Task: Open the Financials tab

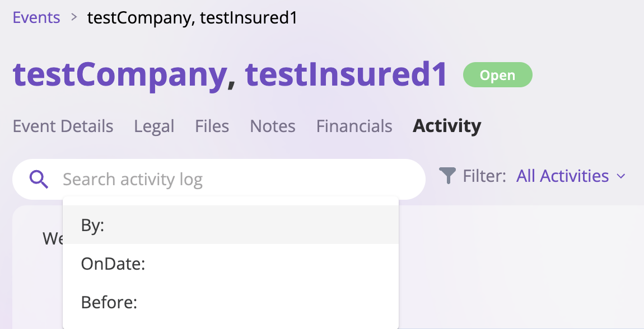Action: point(354,126)
